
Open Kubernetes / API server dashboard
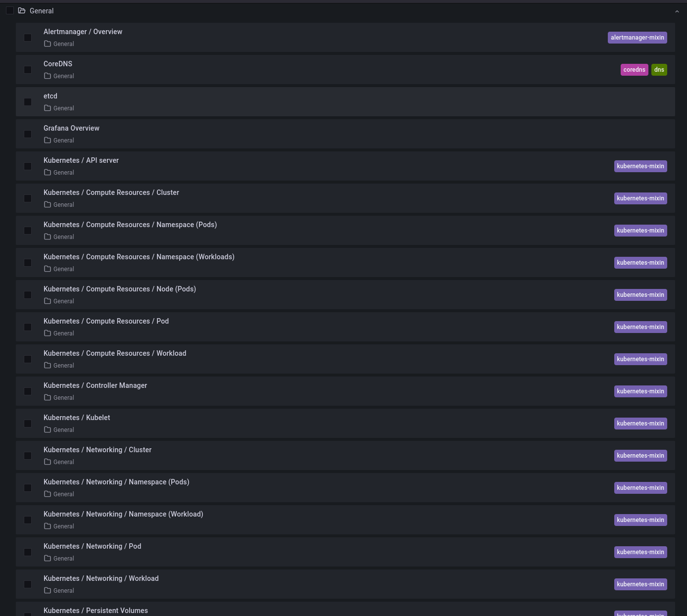tap(81, 160)
